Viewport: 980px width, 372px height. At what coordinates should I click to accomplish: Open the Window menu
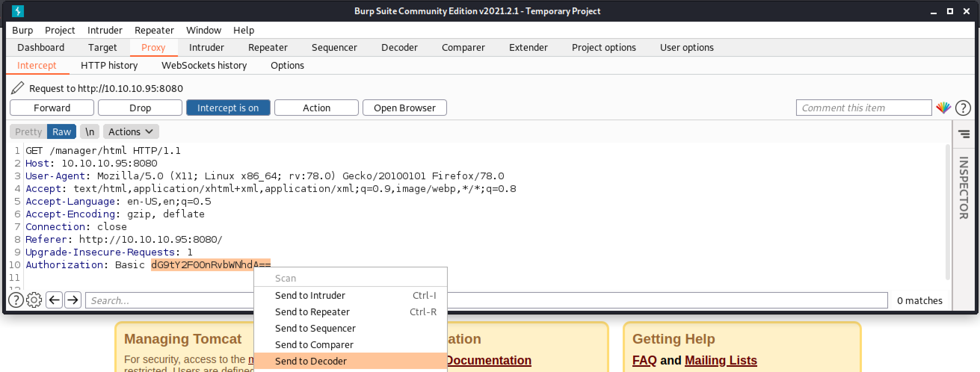[204, 30]
